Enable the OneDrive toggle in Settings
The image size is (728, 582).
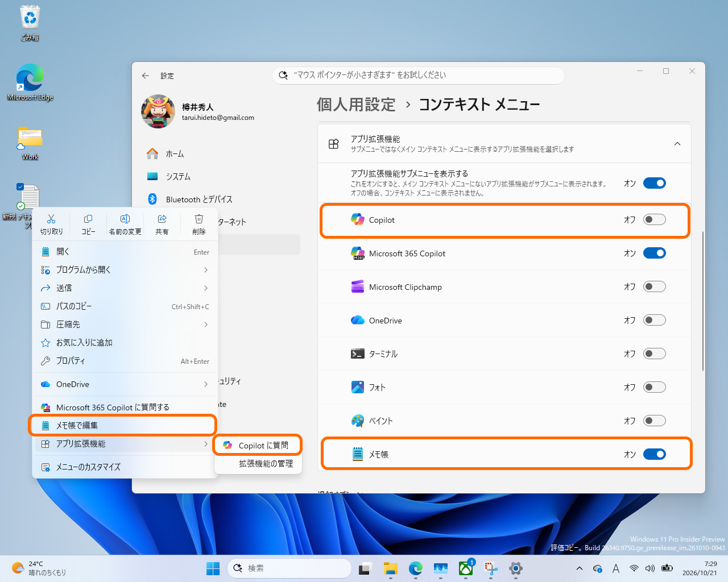tap(655, 320)
